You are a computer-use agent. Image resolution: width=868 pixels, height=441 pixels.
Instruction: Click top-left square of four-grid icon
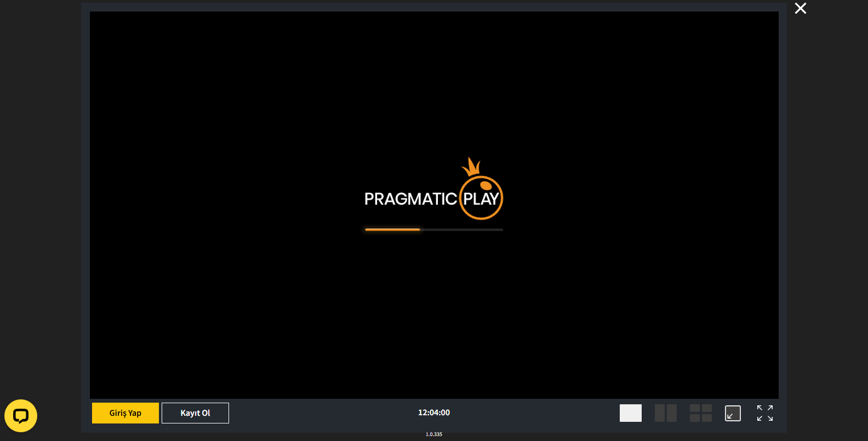click(x=695, y=408)
